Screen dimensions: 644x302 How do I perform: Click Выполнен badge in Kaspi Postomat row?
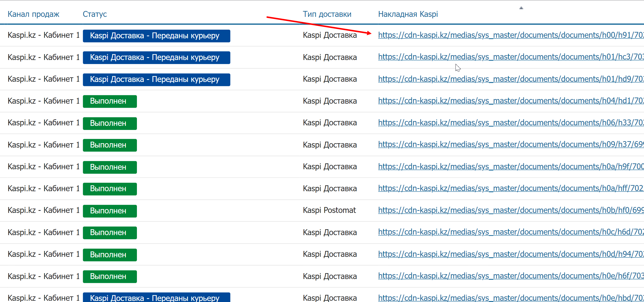tap(110, 211)
